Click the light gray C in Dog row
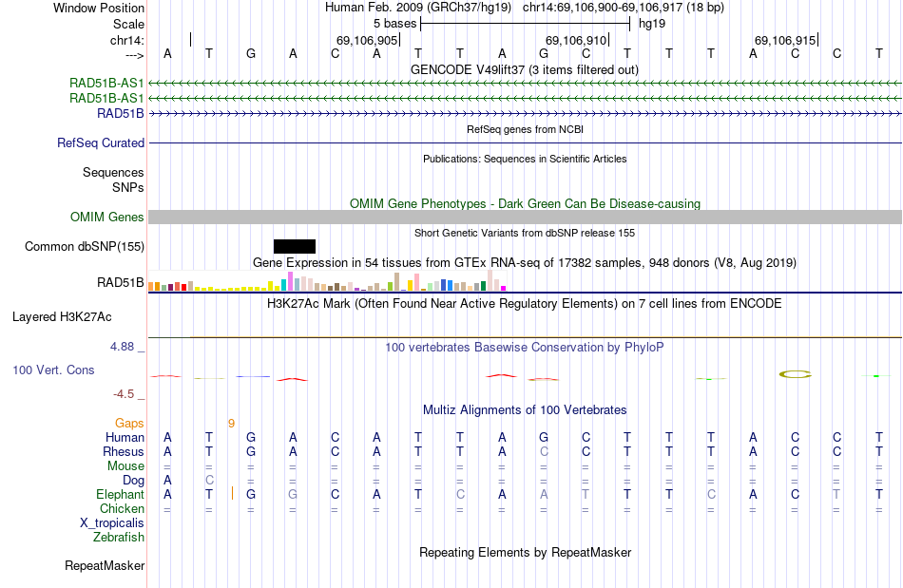Viewport: 903px width, 588px height. coord(209,480)
